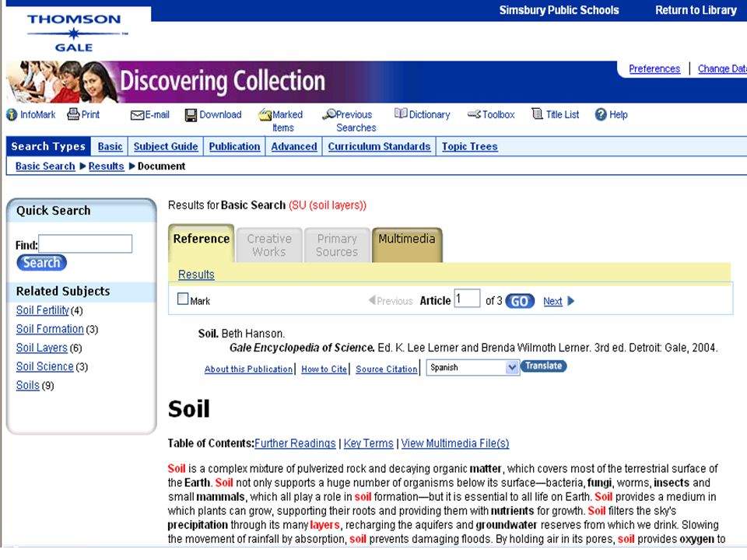Screen dimensions: 747x560
Task: Click About this Publication link
Action: [249, 369]
